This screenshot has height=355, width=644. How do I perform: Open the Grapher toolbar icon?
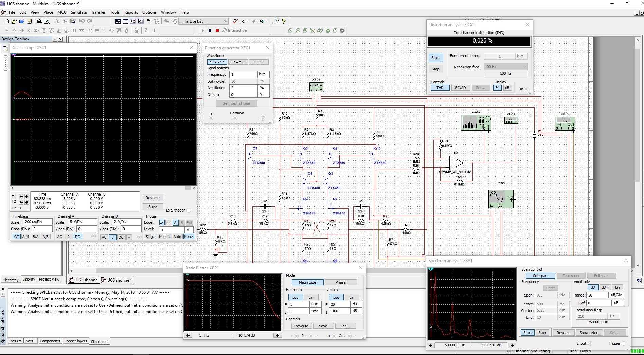(x=141, y=21)
